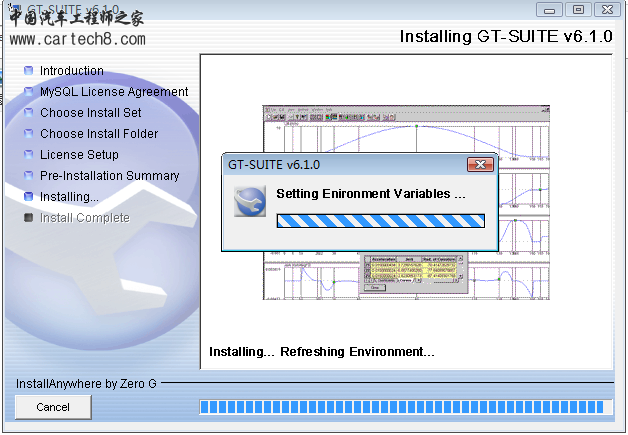Close the GT-SUITE installer main window

coord(607,10)
